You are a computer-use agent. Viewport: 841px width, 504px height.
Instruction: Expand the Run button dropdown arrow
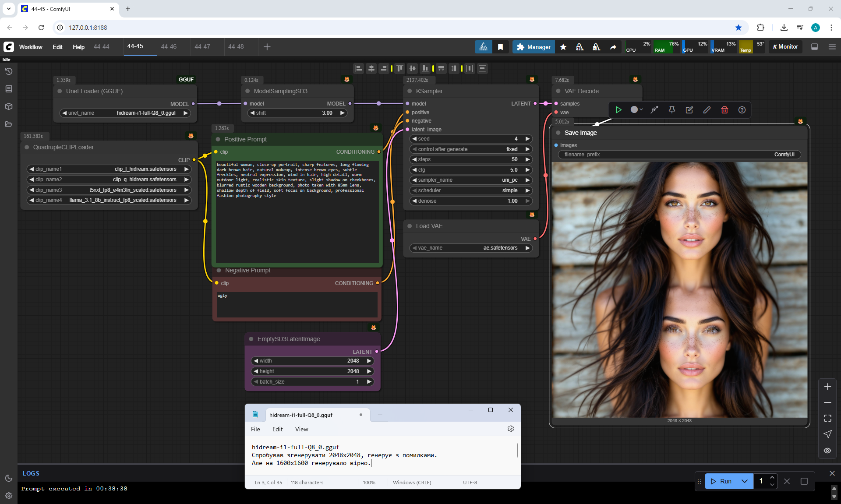pos(745,481)
